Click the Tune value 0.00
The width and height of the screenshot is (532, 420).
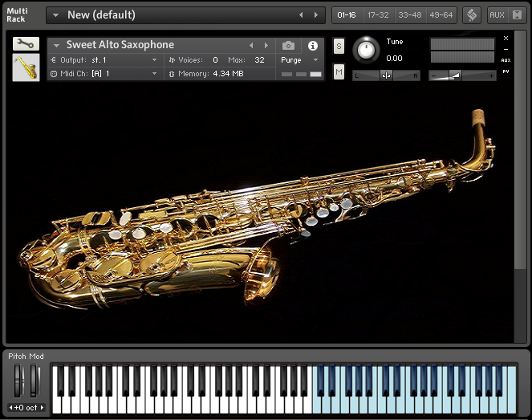[394, 59]
